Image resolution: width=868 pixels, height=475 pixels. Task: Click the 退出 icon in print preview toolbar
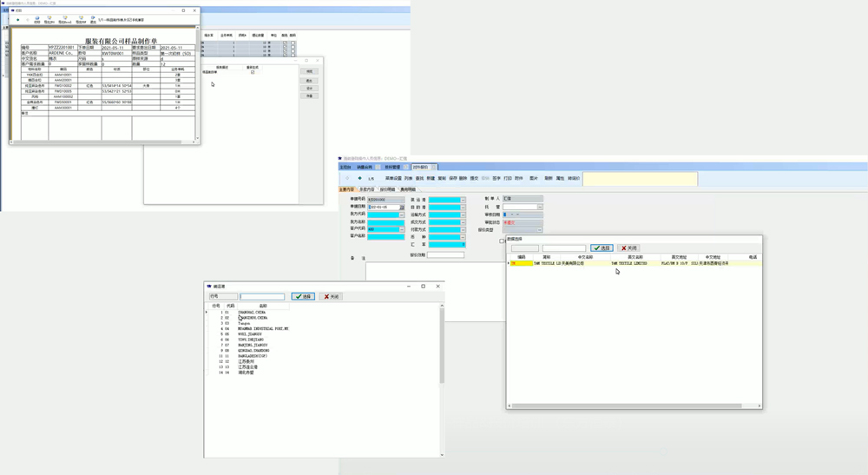pyautogui.click(x=93, y=19)
